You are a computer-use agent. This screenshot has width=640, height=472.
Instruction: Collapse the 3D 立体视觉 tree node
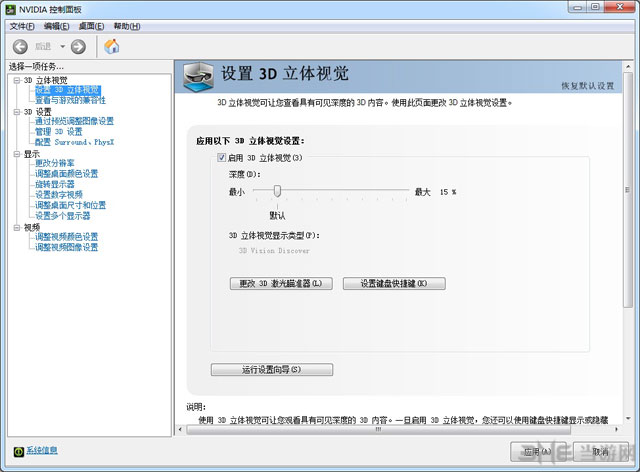click(x=17, y=80)
